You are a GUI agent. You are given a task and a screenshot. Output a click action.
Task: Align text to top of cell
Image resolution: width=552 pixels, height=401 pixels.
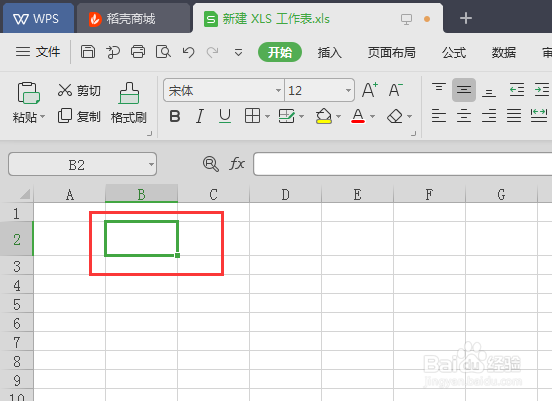point(439,87)
